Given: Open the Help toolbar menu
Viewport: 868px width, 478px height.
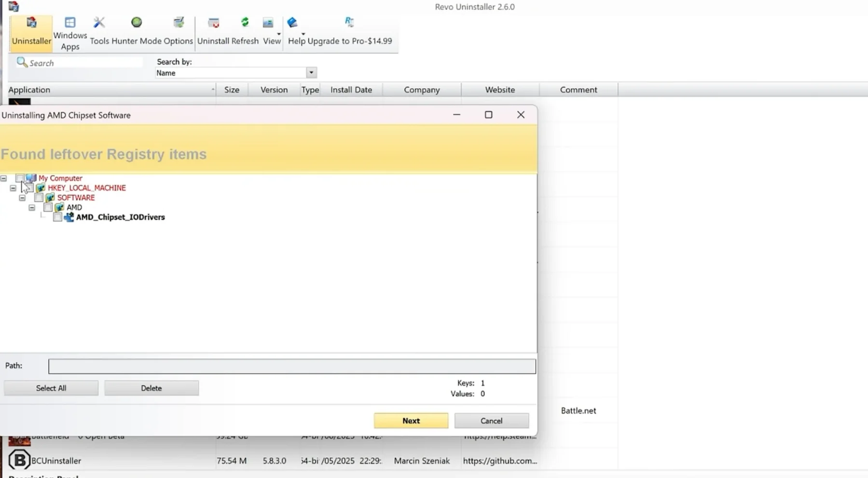Looking at the screenshot, I should point(296,32).
